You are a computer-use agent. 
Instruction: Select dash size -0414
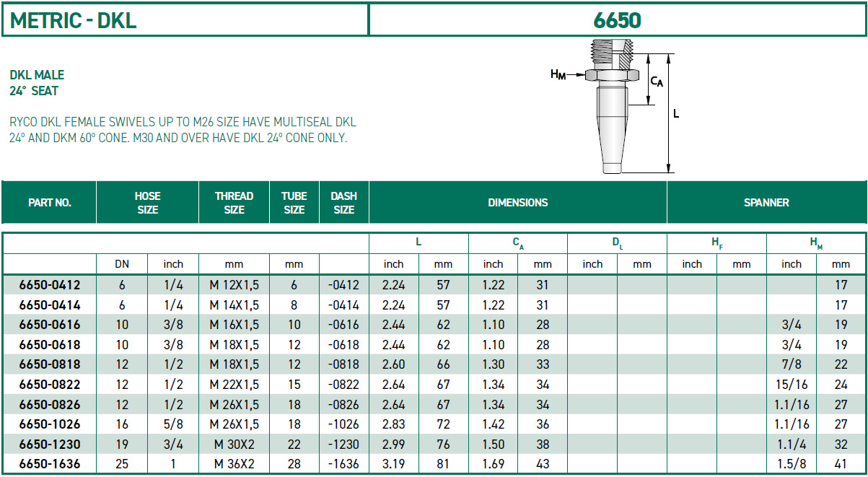(x=343, y=305)
